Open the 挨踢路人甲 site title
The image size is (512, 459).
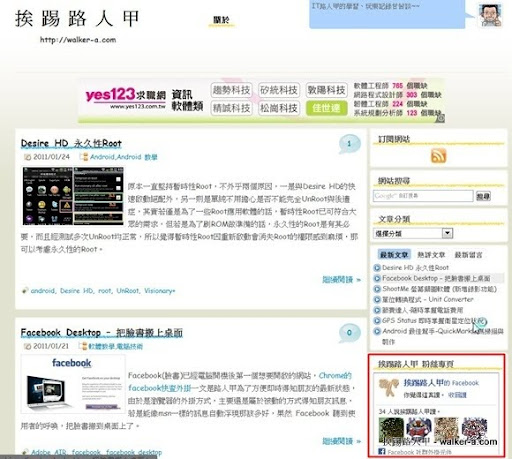coord(77,18)
